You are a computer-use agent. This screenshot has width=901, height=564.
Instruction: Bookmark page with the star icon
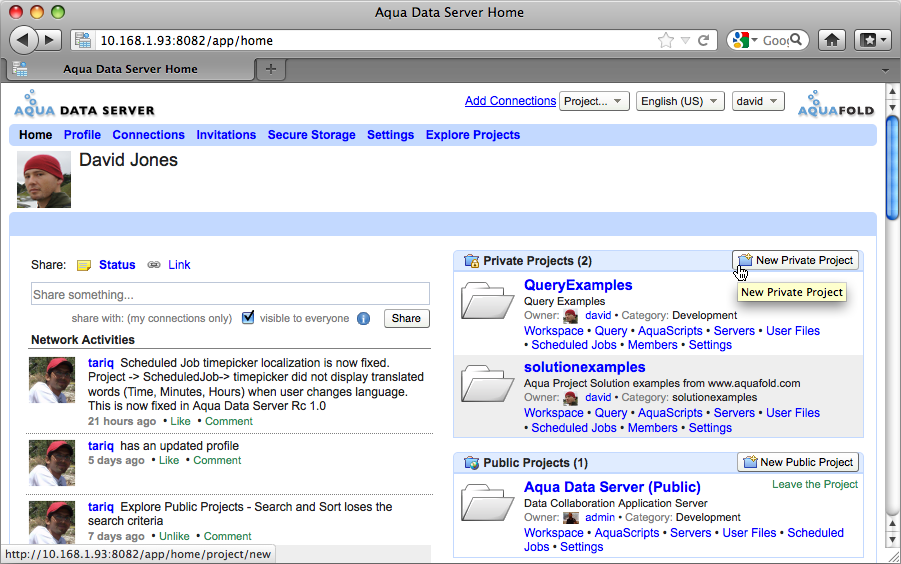[665, 40]
